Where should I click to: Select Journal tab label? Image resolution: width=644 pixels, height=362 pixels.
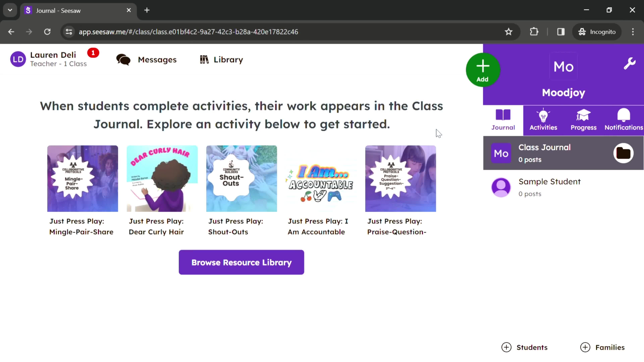tap(503, 127)
